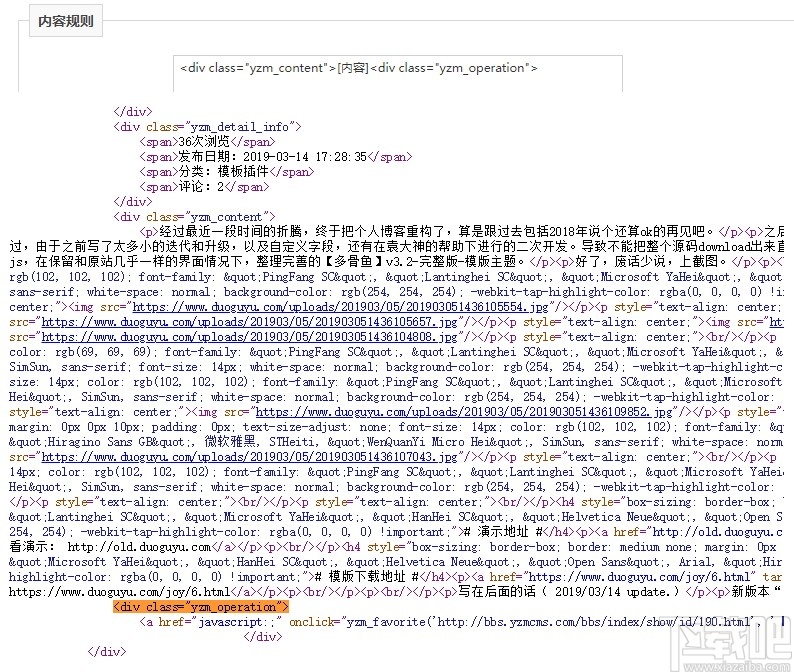Screen dimensions: 794x672
Task: Click the 发布日期 2019-03-14 span line
Action: (276, 157)
